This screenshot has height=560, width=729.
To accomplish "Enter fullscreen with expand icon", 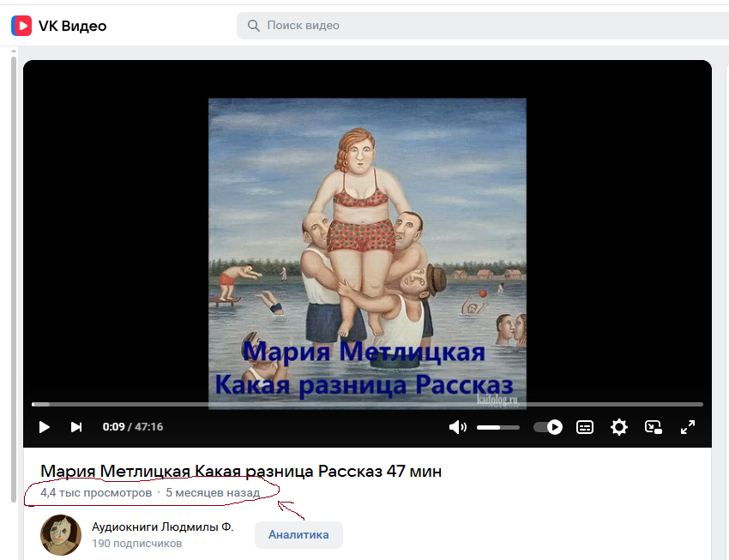I will tap(688, 426).
